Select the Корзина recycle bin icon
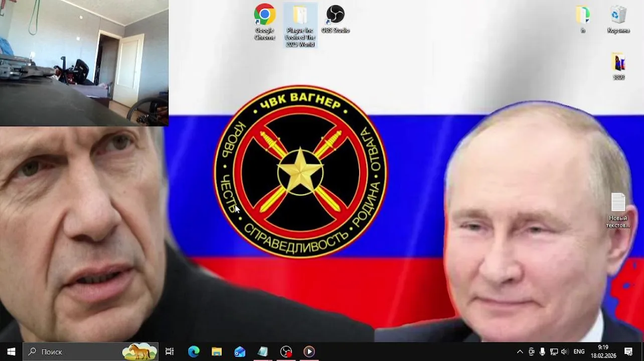This screenshot has height=361, width=644. [618, 20]
